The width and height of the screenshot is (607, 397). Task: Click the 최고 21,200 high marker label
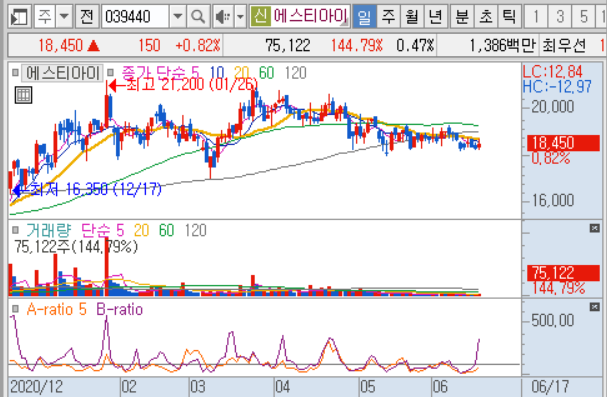coord(182,84)
